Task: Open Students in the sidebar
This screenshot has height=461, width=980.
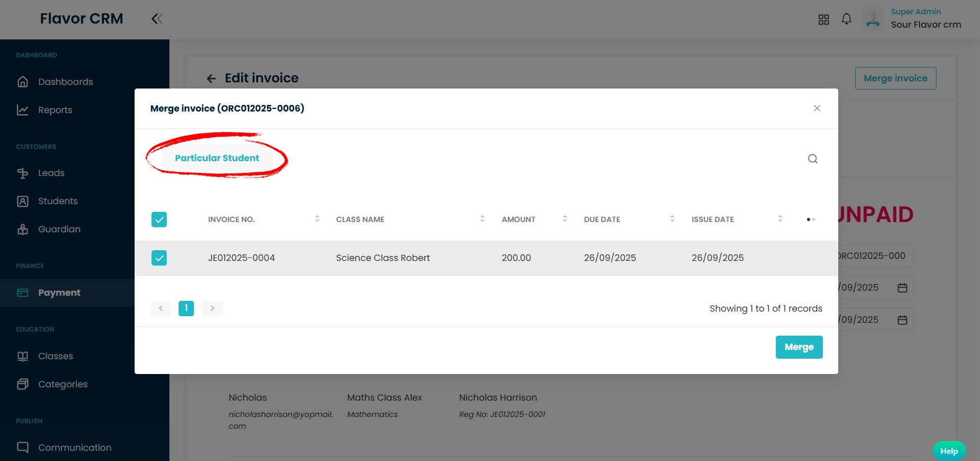Action: pyautogui.click(x=58, y=201)
